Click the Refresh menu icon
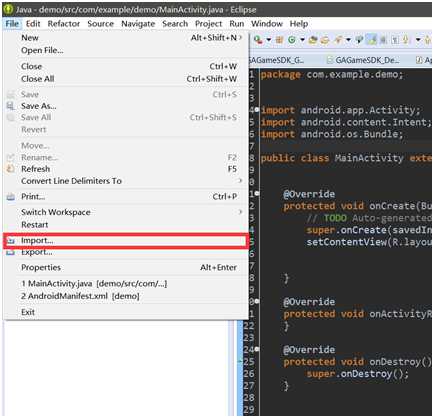Viewport: 434px width, 418px height. (11, 169)
